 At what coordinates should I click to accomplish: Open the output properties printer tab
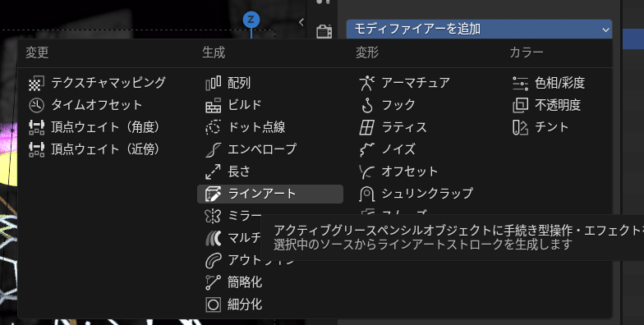click(x=324, y=31)
